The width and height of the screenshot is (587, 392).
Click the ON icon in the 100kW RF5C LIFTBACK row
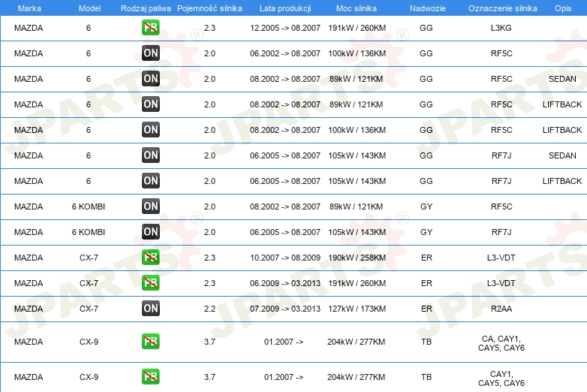(x=150, y=130)
